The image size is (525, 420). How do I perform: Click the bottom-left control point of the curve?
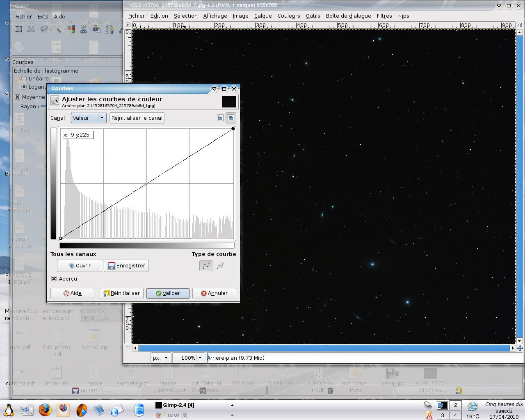pyautogui.click(x=61, y=238)
